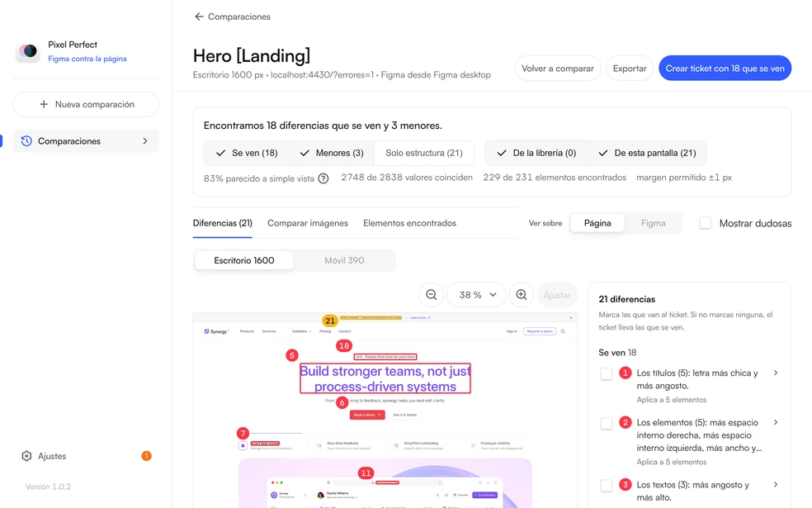Screen dimensions: 812x508
Task: Open the 38 % zoom dropdown
Action: [476, 295]
